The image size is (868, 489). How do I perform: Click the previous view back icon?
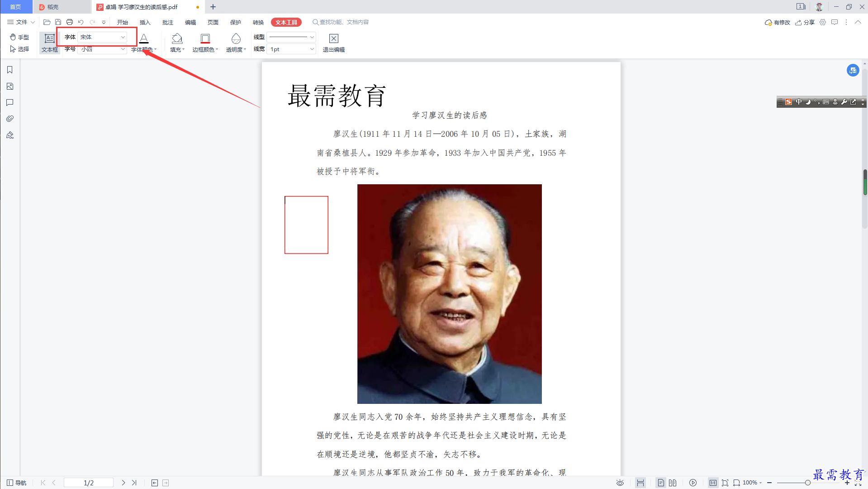tap(155, 483)
